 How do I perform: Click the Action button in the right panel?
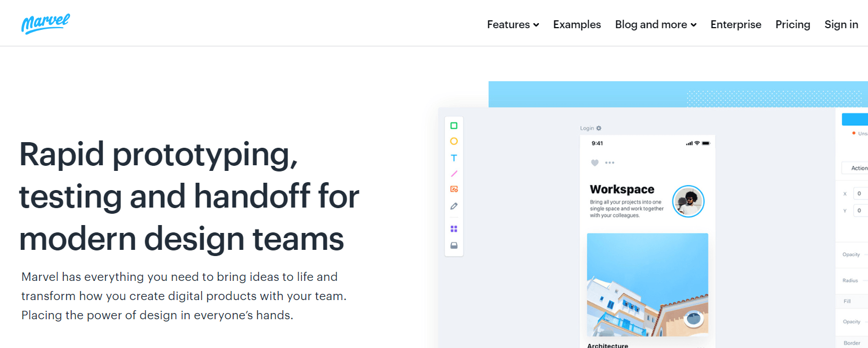[854, 168]
